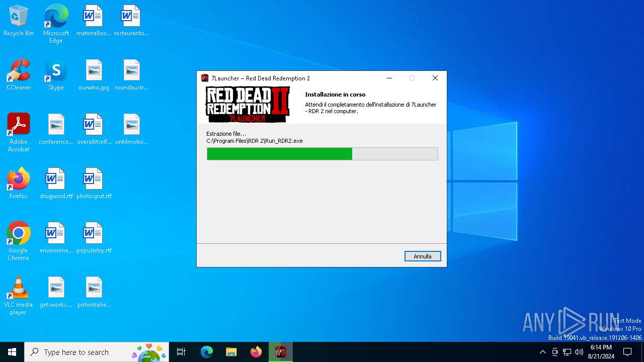
Task: Open the network status tray icon
Action: (567, 352)
